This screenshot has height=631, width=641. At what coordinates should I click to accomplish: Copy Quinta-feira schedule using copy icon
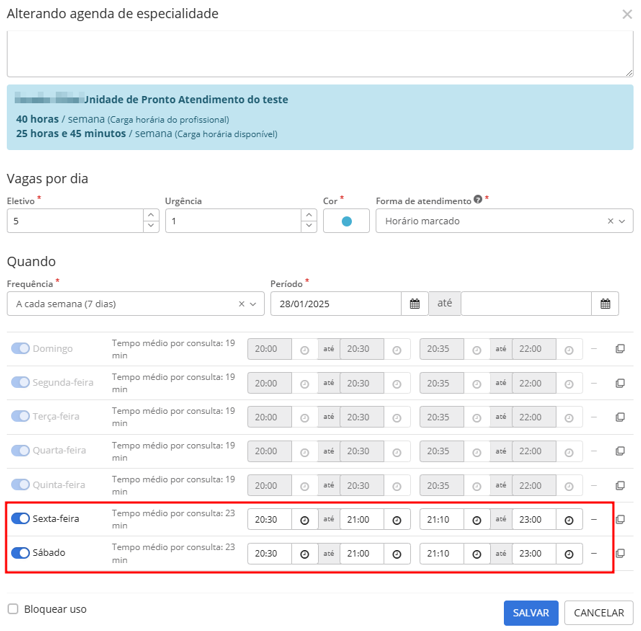coord(620,485)
